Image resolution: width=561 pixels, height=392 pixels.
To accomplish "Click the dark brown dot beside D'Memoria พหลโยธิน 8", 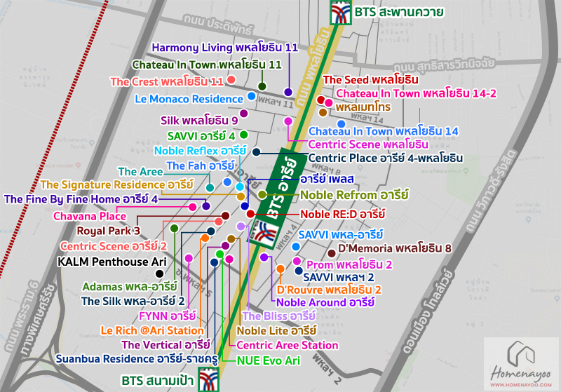I will click(331, 253).
